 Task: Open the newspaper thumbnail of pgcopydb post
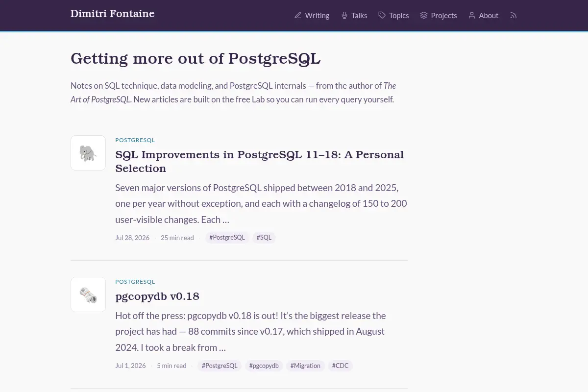[88, 294]
